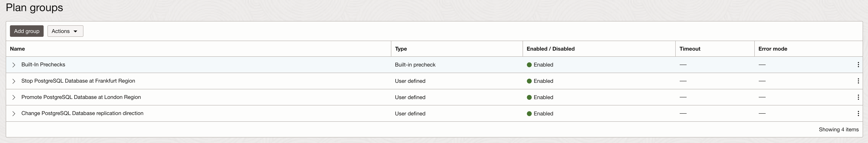
Task: Click the Add group button
Action: click(x=27, y=31)
